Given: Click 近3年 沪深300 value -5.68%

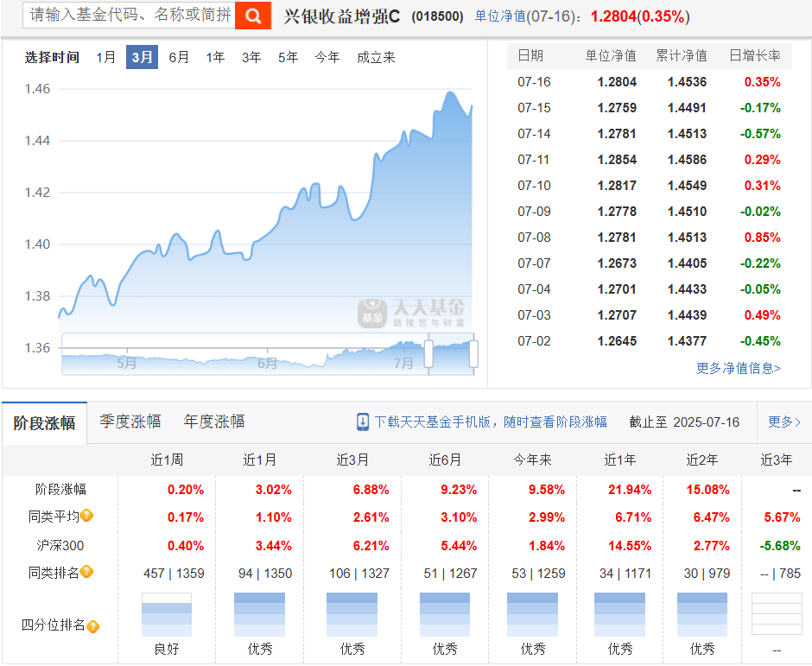Looking at the screenshot, I should pyautogui.click(x=780, y=545).
